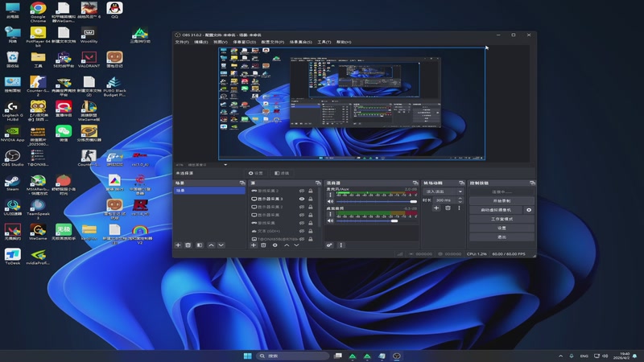The width and height of the screenshot is (644, 362).
Task: Toggle visibility of 显示器采集 3 source
Action: 302,199
